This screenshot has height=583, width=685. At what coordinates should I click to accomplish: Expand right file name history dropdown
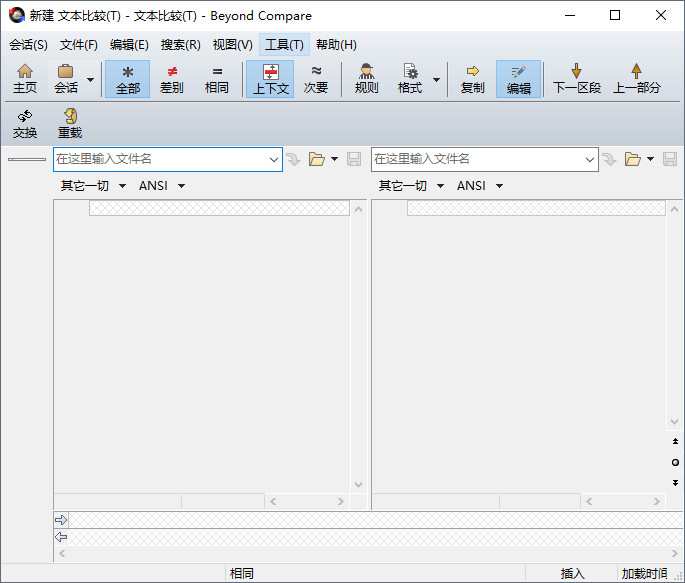coord(590,159)
